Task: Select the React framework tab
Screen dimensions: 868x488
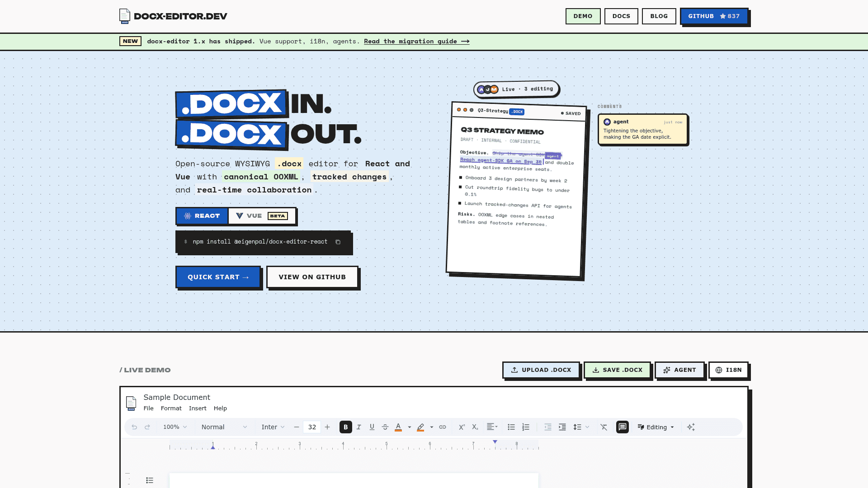Action: 202,216
